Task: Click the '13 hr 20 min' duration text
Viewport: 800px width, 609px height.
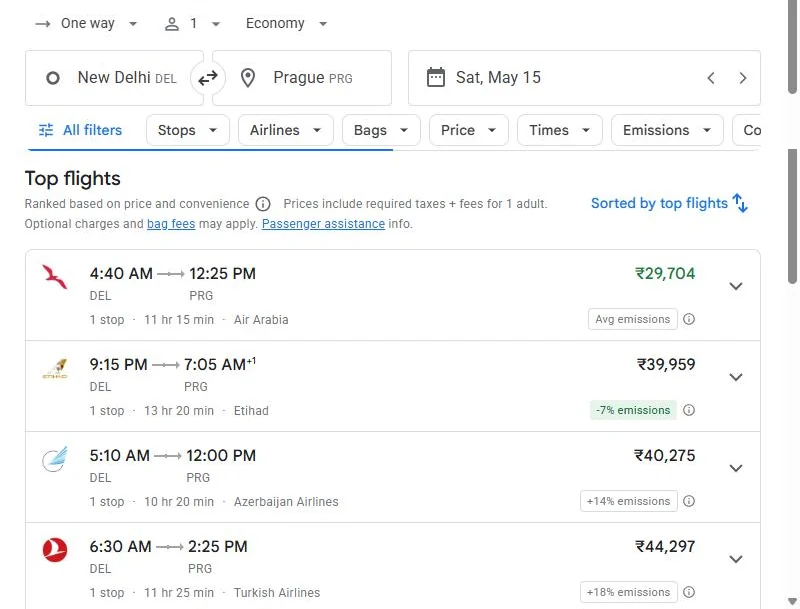Action: [179, 411]
